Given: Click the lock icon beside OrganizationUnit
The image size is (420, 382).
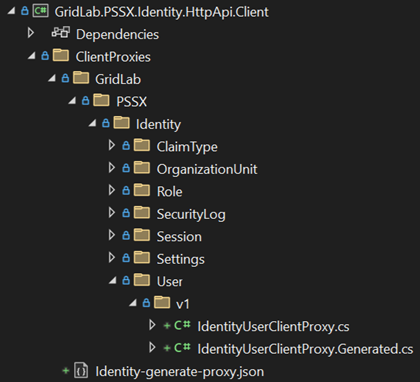Looking at the screenshot, I should tap(126, 168).
